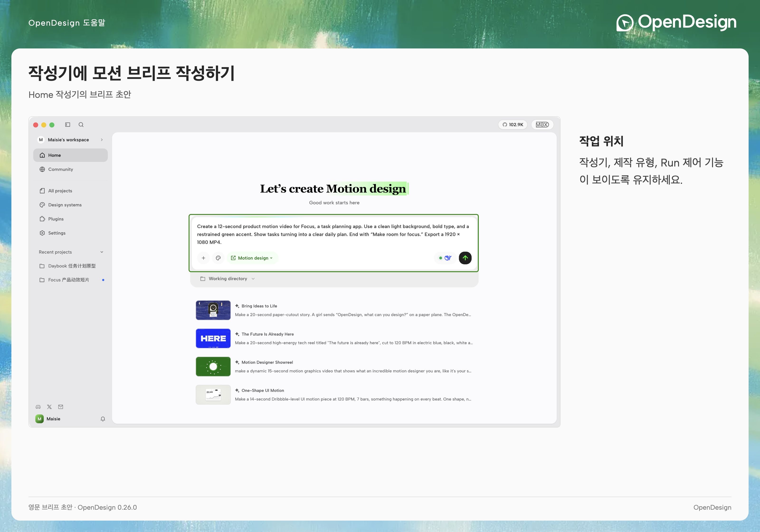Click the Design systems palette icon
Screen dimensions: 760x532
coord(42,205)
